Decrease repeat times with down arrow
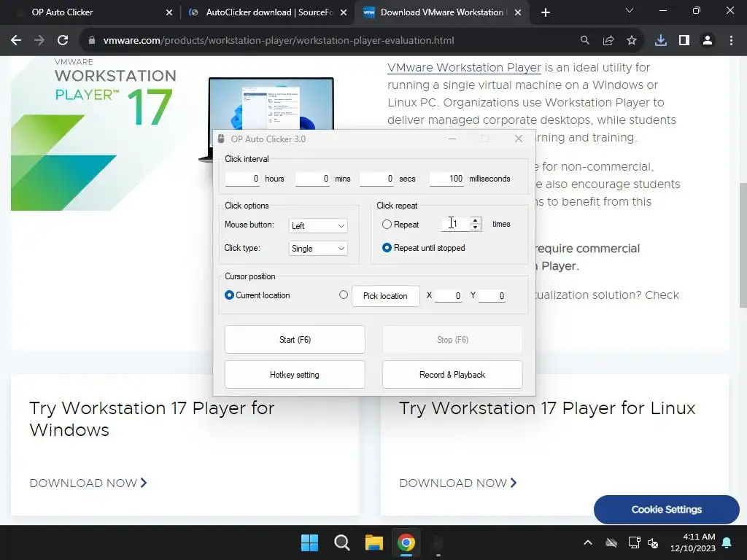Viewport: 747px width, 560px height. pyautogui.click(x=475, y=227)
